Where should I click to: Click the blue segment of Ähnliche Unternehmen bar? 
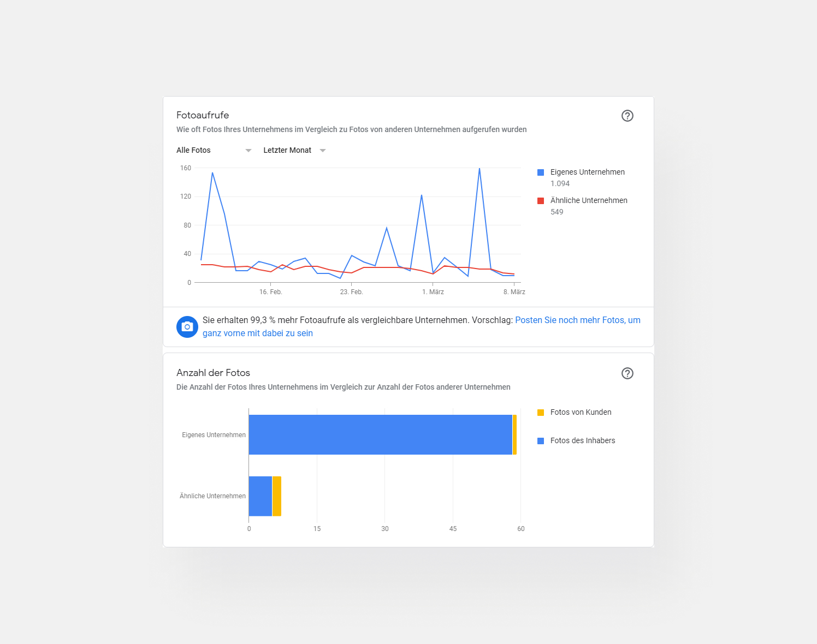pos(260,496)
